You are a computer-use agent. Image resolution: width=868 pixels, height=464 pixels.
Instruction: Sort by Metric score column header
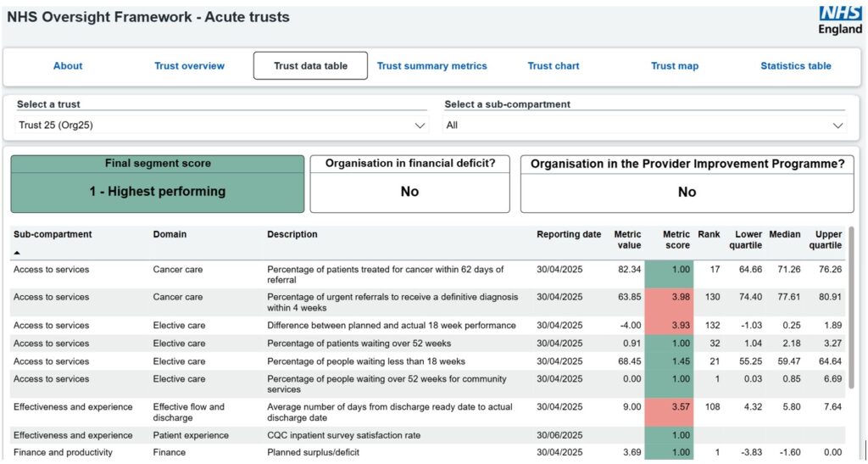(676, 240)
